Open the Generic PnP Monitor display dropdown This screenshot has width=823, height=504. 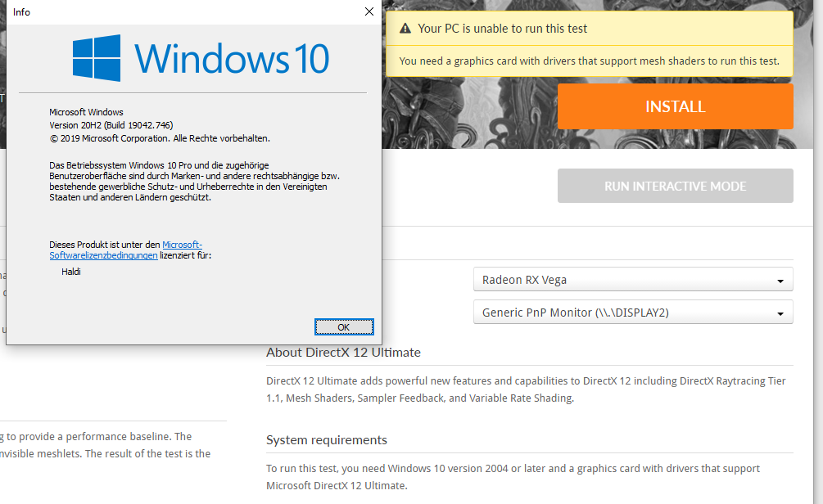pyautogui.click(x=633, y=312)
